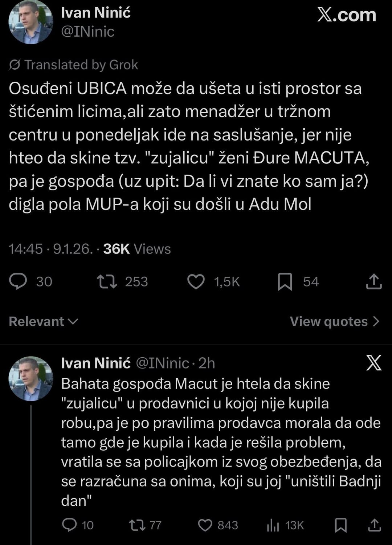Share the second tweet
The width and height of the screenshot is (392, 545).
[x=374, y=525]
